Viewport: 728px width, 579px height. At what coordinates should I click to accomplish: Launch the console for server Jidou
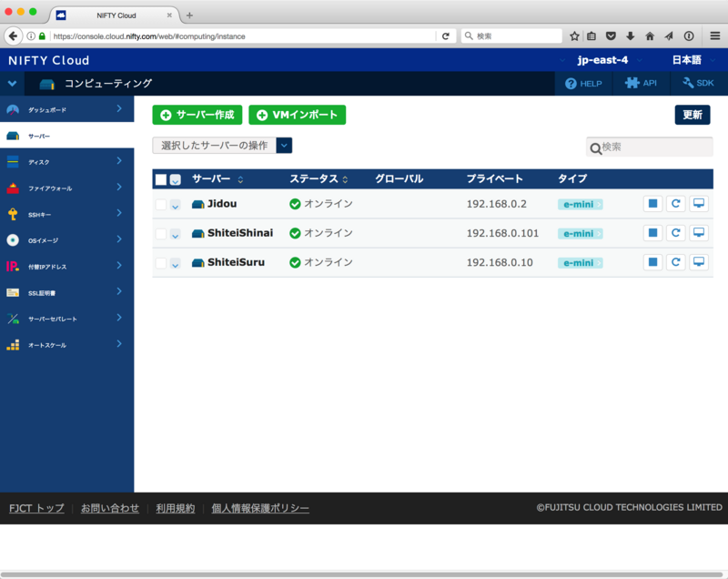[x=699, y=203]
